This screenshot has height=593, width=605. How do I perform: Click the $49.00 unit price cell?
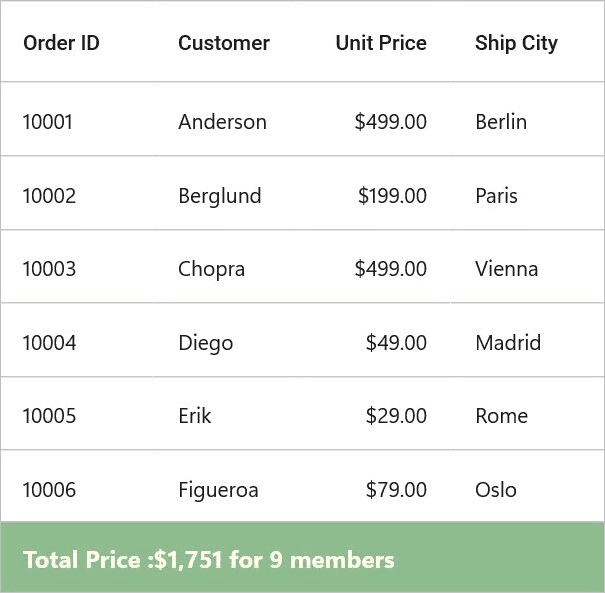378,340
